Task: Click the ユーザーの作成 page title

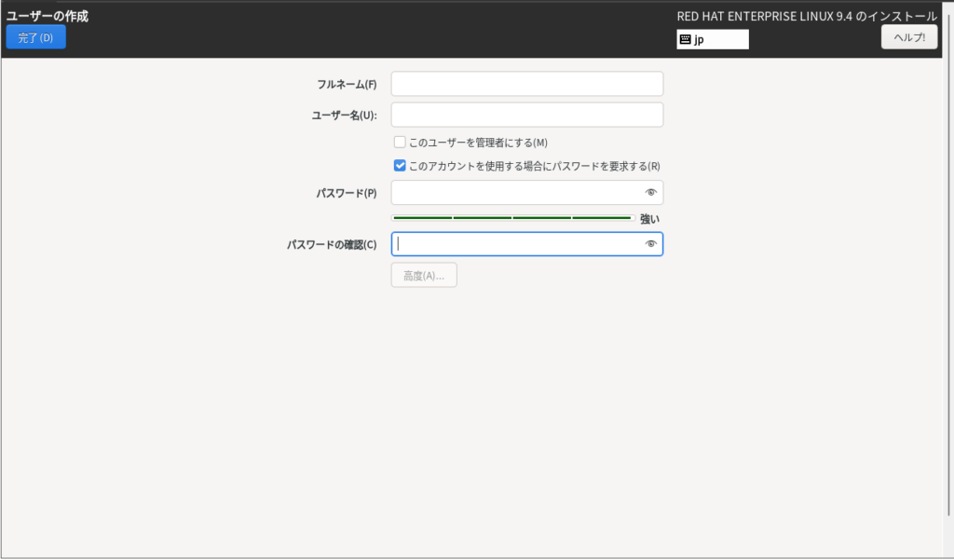Action: point(48,16)
